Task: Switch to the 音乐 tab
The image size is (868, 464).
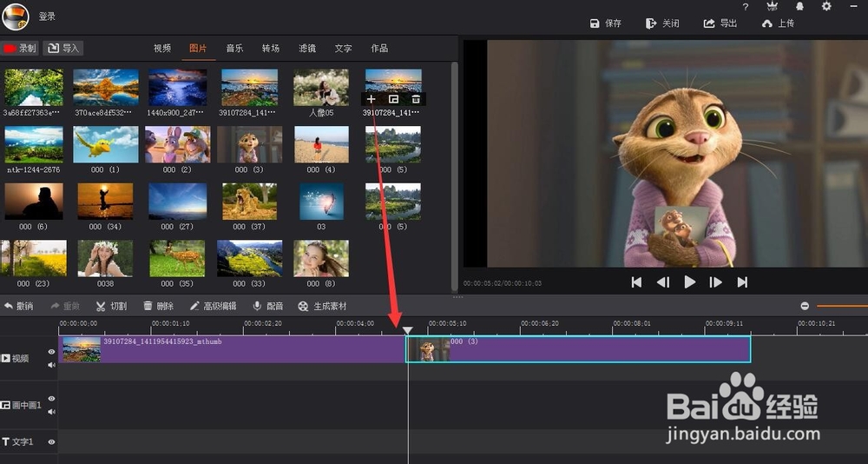Action: [234, 49]
